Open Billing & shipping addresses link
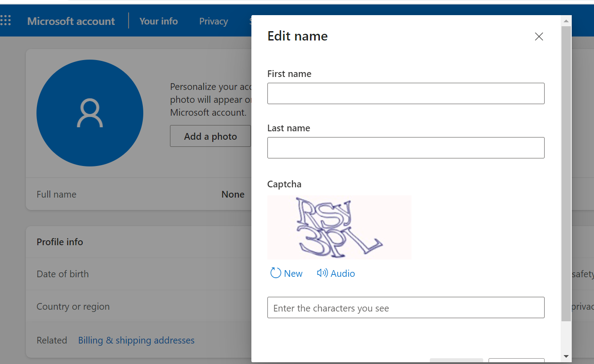The height and width of the screenshot is (364, 594). click(x=136, y=340)
